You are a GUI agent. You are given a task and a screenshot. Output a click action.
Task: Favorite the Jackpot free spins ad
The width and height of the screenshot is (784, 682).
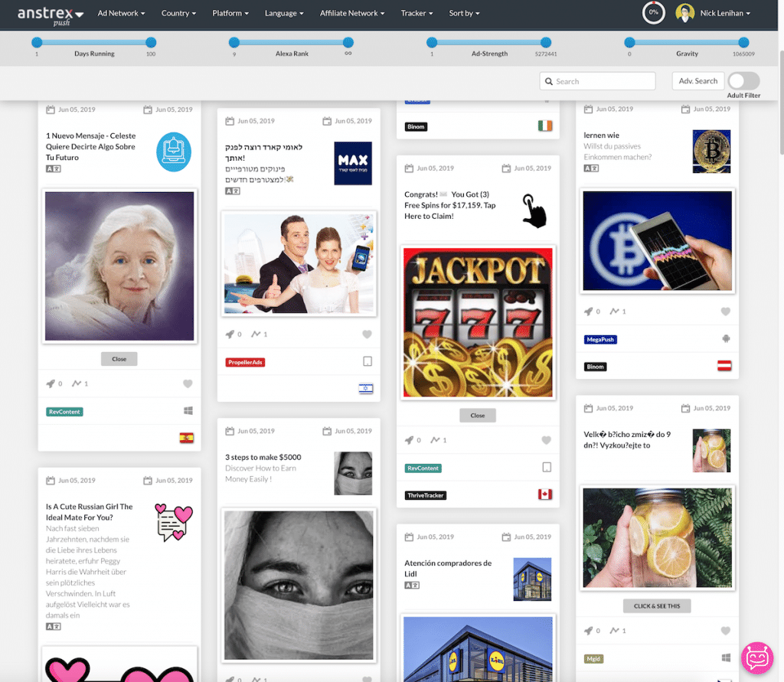point(546,440)
